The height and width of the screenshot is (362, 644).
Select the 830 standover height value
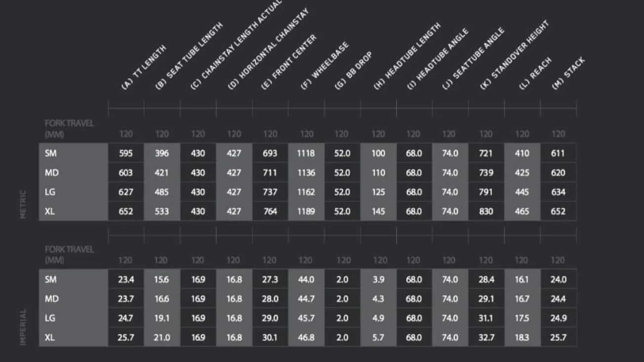coord(486,211)
